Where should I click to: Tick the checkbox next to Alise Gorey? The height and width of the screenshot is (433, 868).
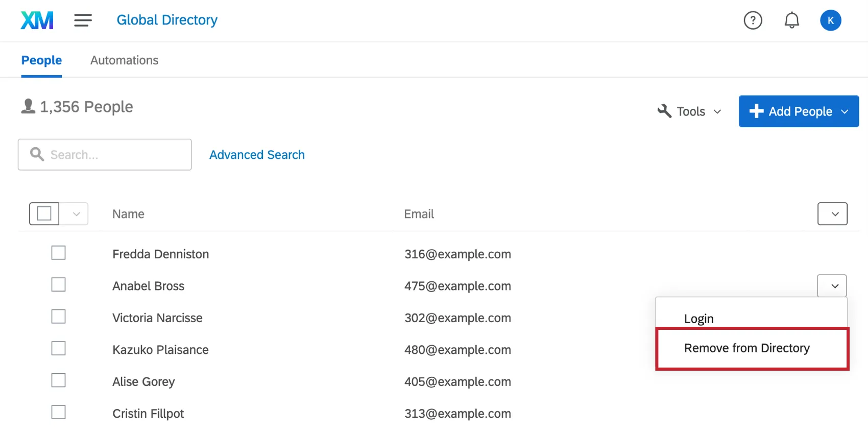click(x=59, y=380)
